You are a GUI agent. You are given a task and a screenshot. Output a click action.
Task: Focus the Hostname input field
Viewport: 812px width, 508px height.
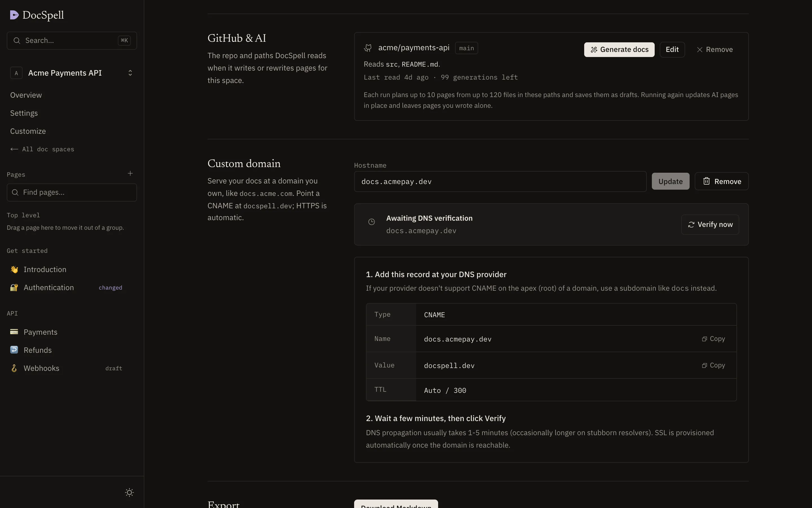(x=500, y=181)
